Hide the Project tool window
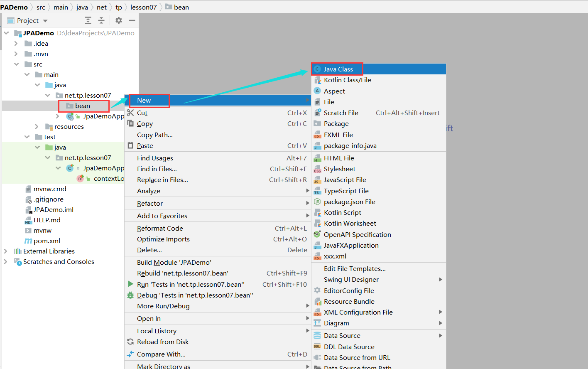 click(x=132, y=20)
